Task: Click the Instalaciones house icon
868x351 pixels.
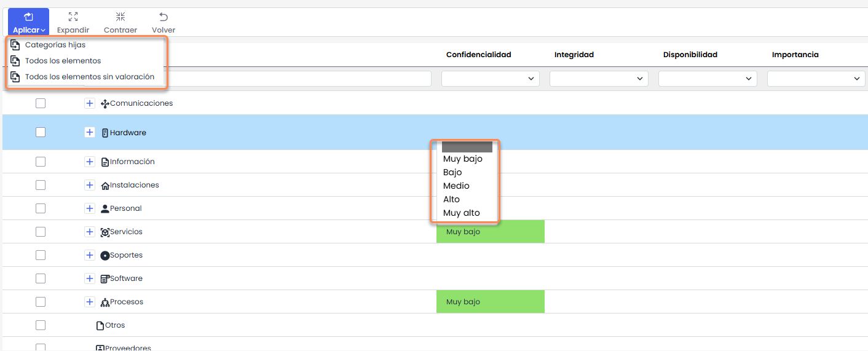Action: [x=105, y=186]
